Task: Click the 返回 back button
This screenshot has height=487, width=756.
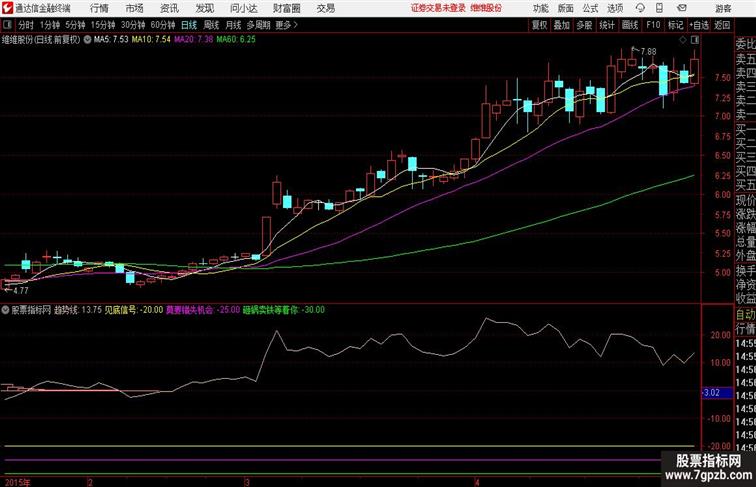Action: pos(722,25)
